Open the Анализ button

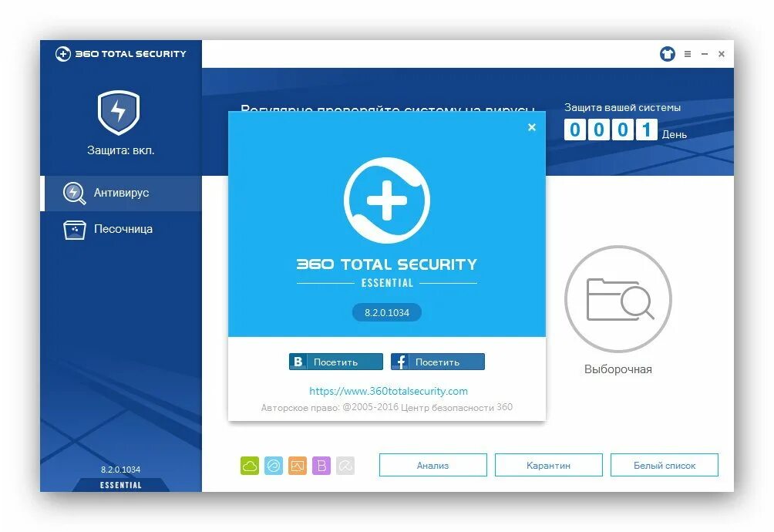pyautogui.click(x=433, y=466)
